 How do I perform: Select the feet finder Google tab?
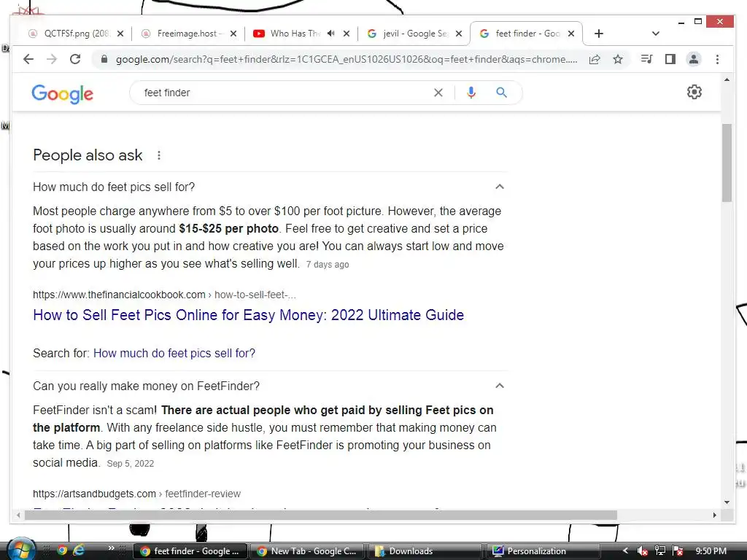527,34
